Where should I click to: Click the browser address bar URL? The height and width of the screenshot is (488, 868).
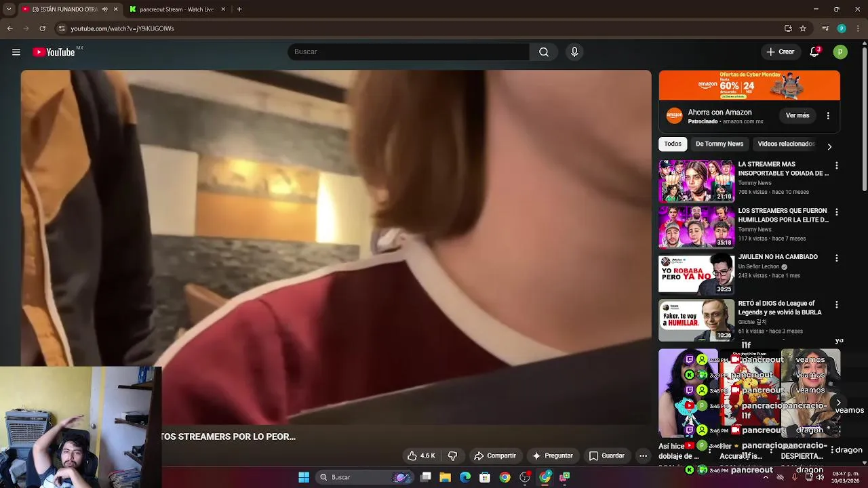[x=122, y=28]
